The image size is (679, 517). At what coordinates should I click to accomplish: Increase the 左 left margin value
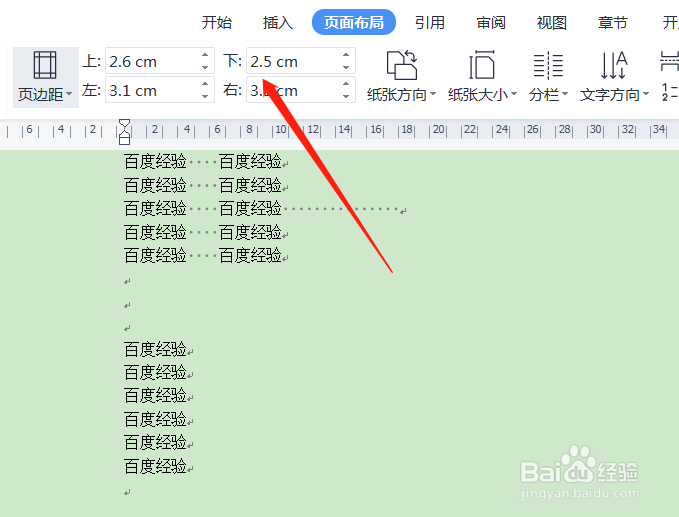point(205,84)
